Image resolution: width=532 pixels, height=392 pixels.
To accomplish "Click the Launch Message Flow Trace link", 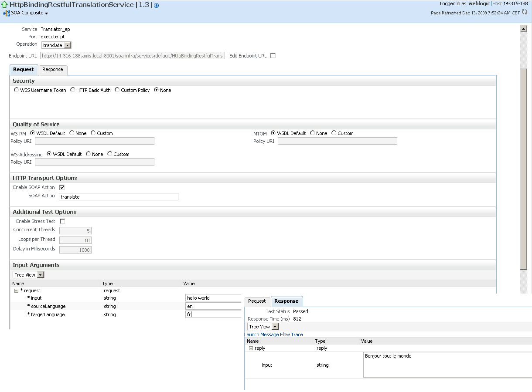I will 273,335.
